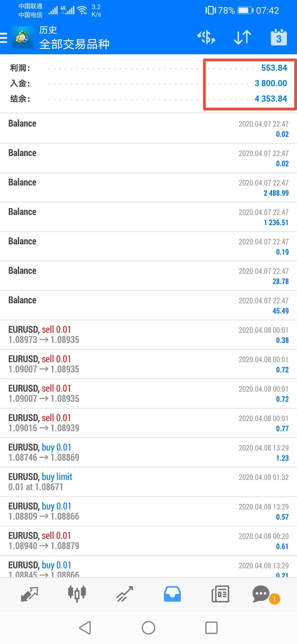The height and width of the screenshot is (644, 297).
Task: Tap the Android home circle button
Action: pyautogui.click(x=148, y=628)
